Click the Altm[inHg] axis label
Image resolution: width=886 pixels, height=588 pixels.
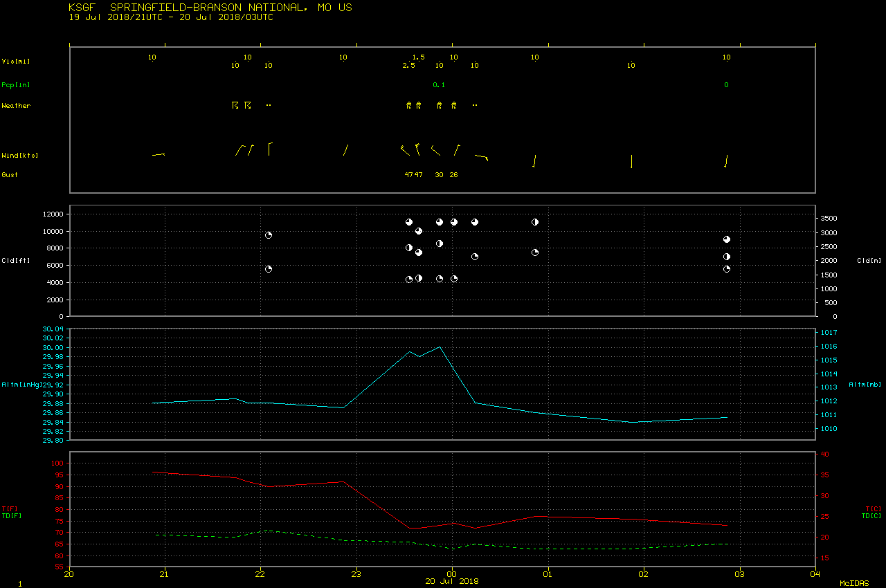[x=22, y=385]
